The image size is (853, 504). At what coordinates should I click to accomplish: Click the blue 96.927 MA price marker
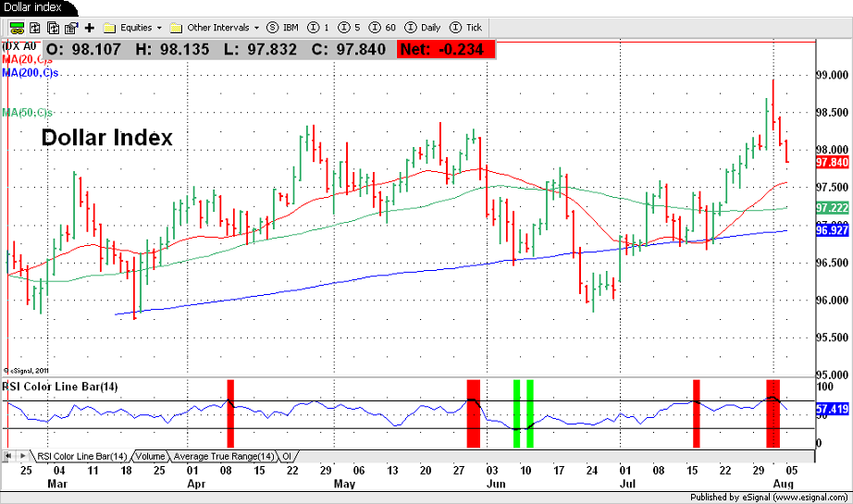pyautogui.click(x=833, y=230)
